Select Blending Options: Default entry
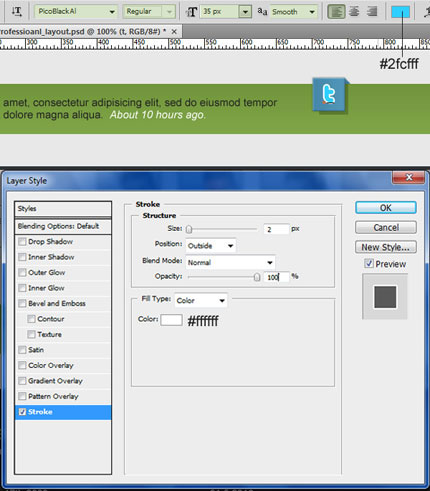This screenshot has width=430, height=491. point(63,226)
